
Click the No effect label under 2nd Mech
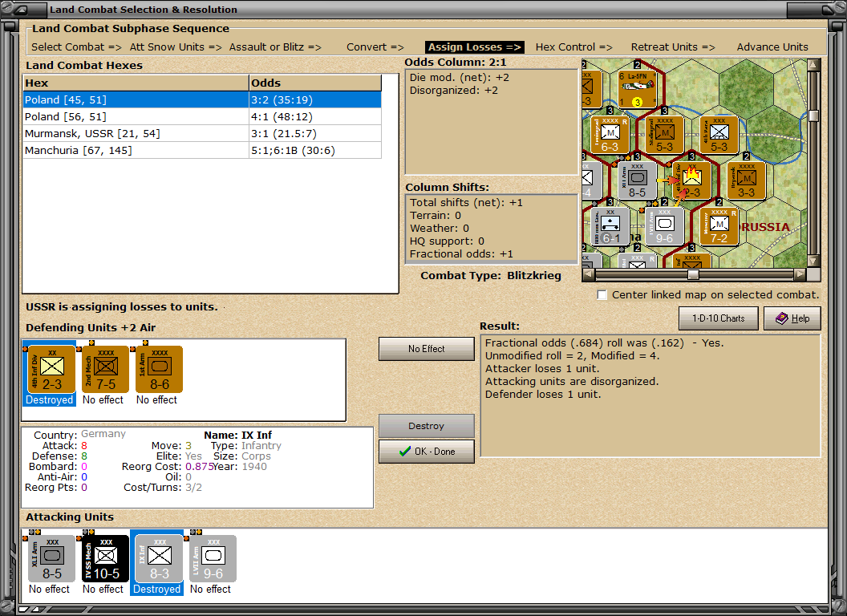(x=103, y=400)
